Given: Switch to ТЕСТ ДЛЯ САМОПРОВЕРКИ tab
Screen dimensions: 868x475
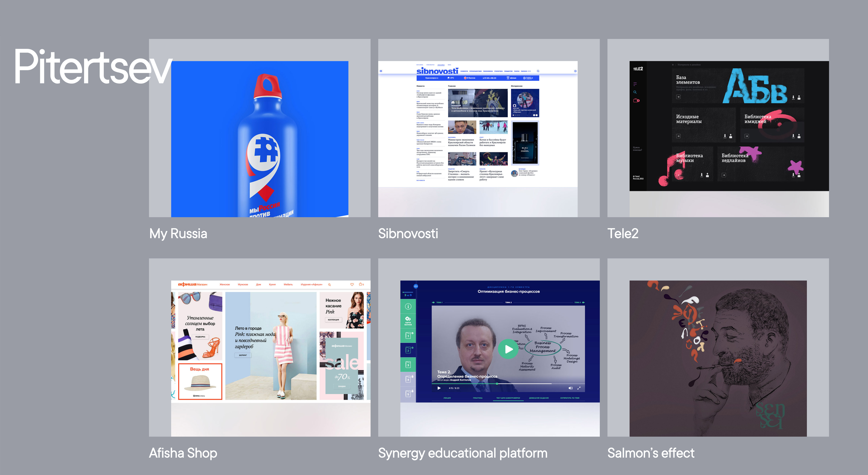Looking at the screenshot, I should pyautogui.click(x=508, y=398).
